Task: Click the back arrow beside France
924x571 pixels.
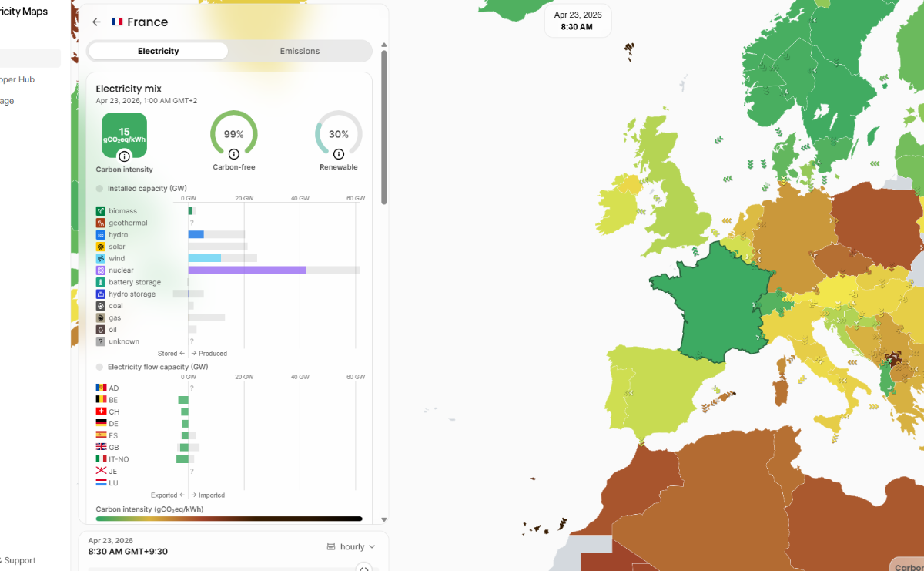Action: pyautogui.click(x=96, y=22)
